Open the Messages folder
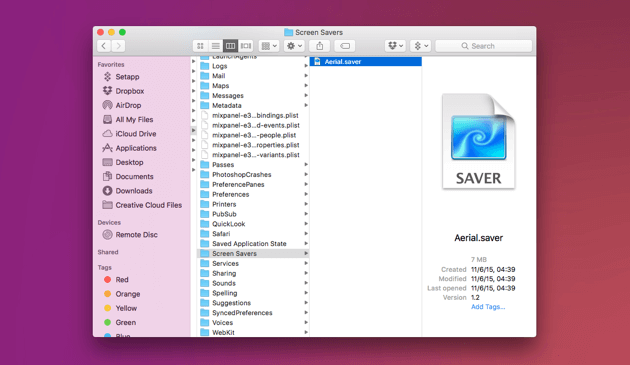 pyautogui.click(x=253, y=96)
